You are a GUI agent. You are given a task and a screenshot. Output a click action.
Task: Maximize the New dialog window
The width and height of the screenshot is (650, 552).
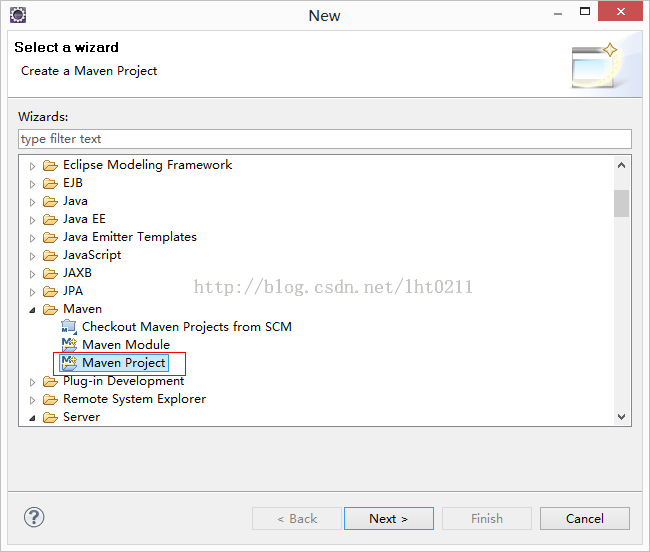(x=585, y=11)
